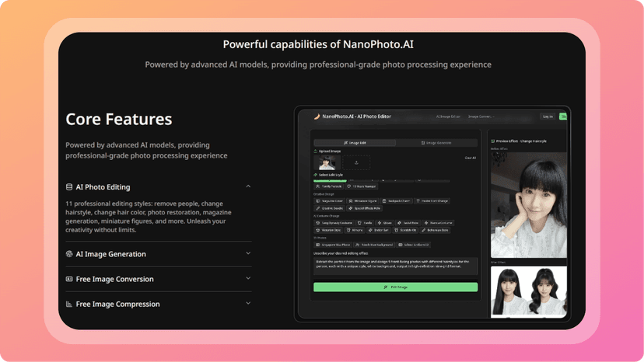Expand the AI Image Generation chevron
Screen dimensions: 644x362
248,253
